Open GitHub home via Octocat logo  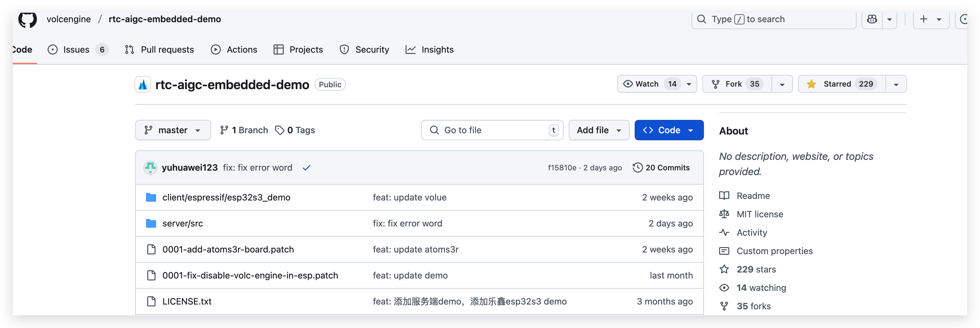click(x=27, y=19)
